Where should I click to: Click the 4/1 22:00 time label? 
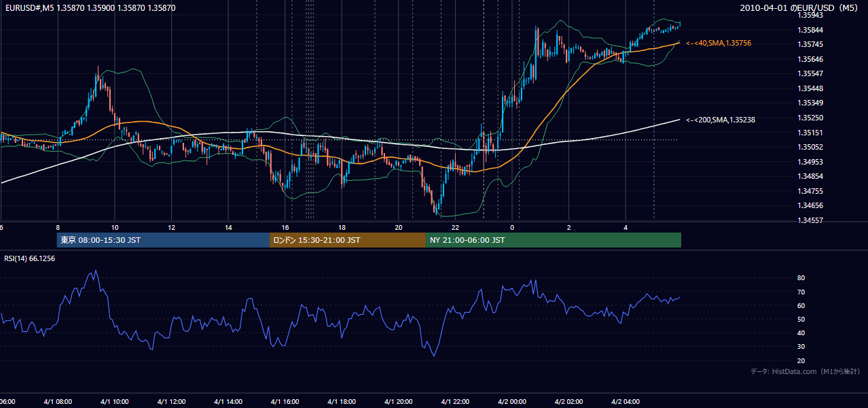click(455, 401)
